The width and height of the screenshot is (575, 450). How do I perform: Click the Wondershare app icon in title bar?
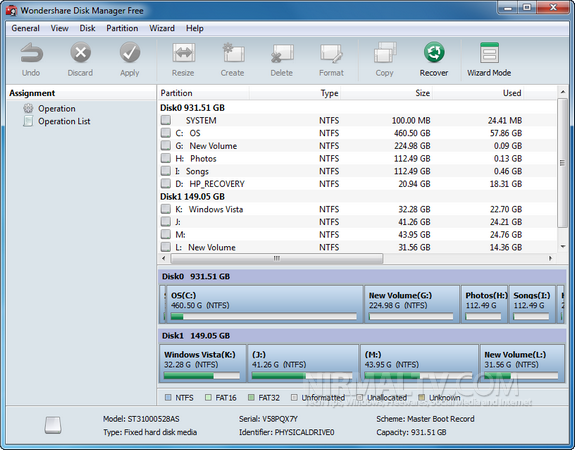[x=11, y=10]
